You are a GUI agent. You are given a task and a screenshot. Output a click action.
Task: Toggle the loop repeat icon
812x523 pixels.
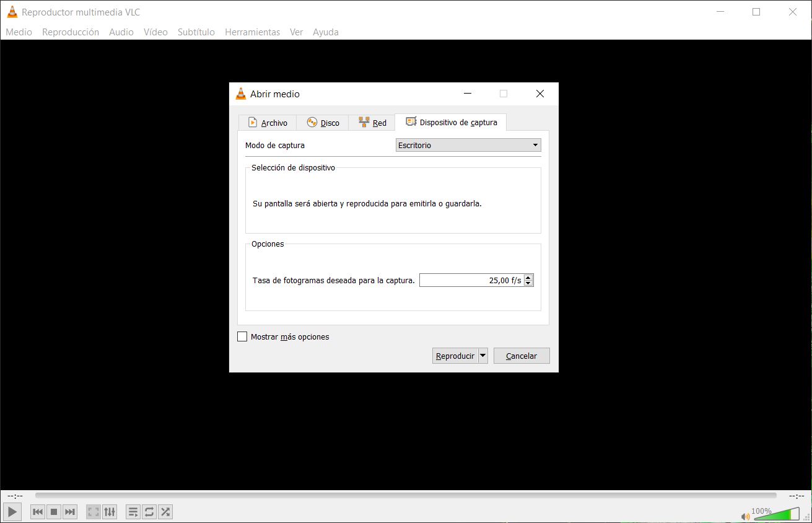[x=149, y=512]
